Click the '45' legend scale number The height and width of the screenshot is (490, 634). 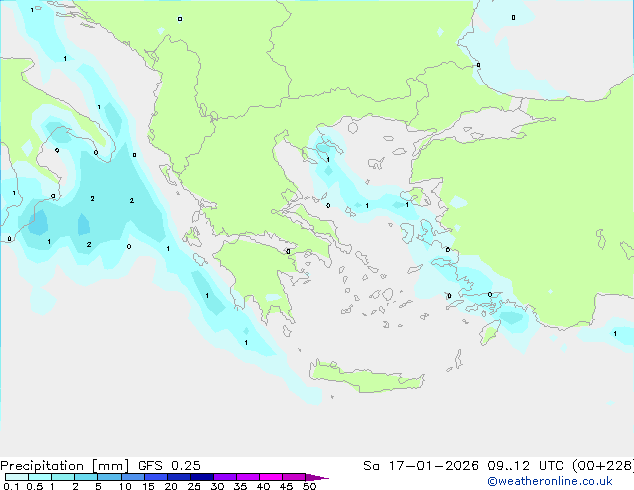286,486
